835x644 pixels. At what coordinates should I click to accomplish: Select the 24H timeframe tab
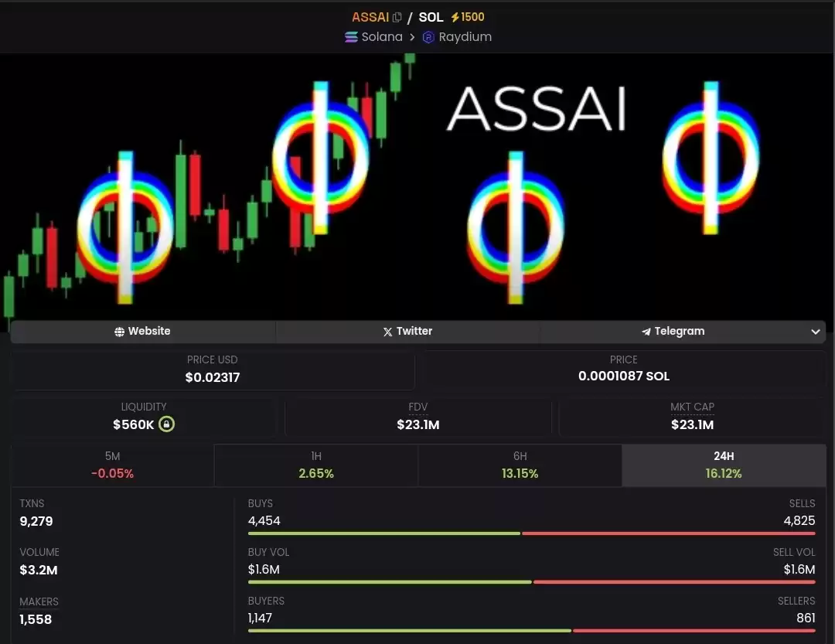(724, 465)
